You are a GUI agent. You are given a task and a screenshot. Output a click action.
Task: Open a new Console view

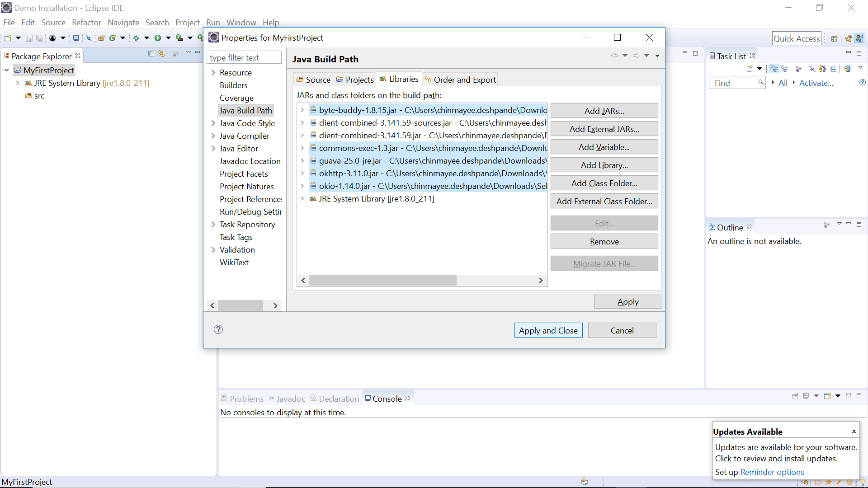coord(827,396)
